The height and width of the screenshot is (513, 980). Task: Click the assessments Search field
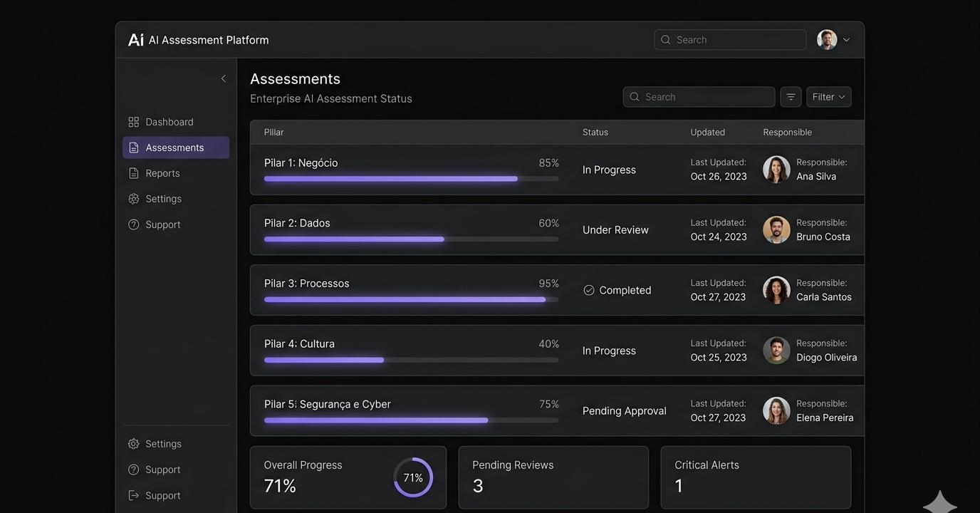pyautogui.click(x=699, y=97)
